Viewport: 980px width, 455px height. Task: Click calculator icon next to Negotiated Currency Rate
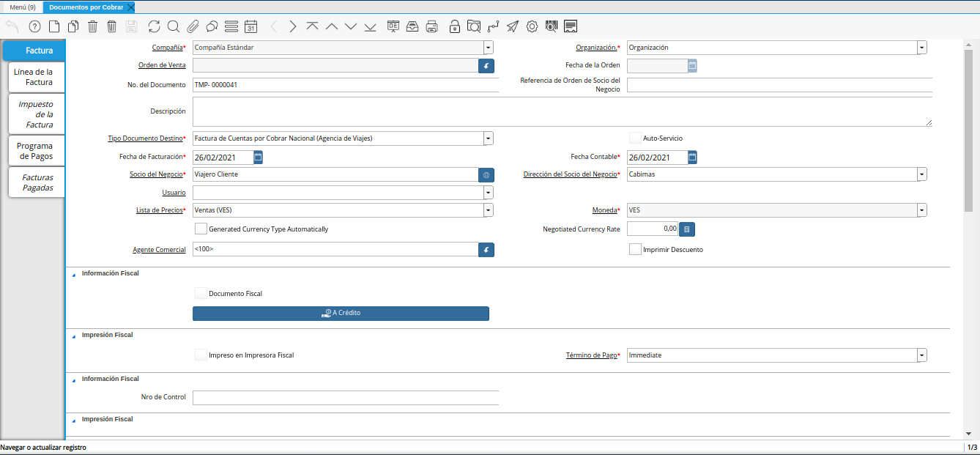coord(686,229)
